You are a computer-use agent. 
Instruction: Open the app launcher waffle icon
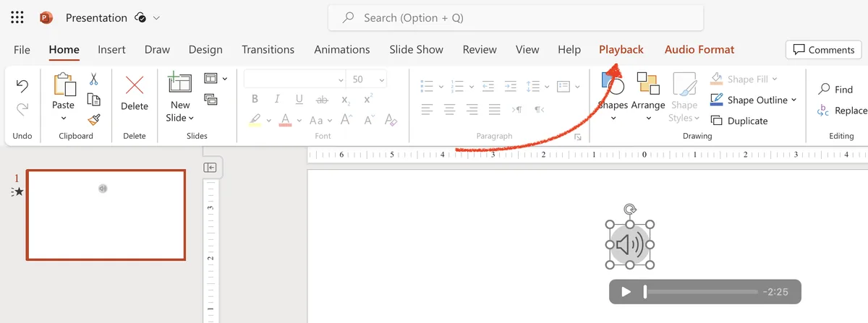tap(17, 17)
